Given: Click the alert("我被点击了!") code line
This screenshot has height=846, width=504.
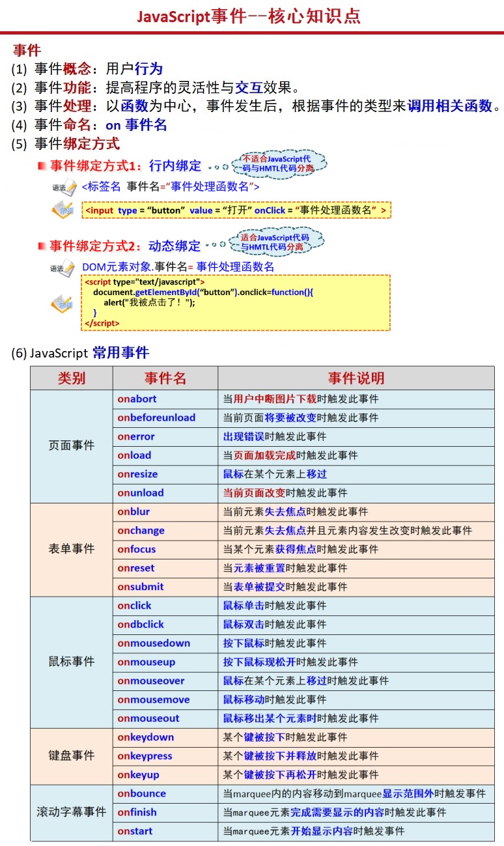Looking at the screenshot, I should (149, 302).
